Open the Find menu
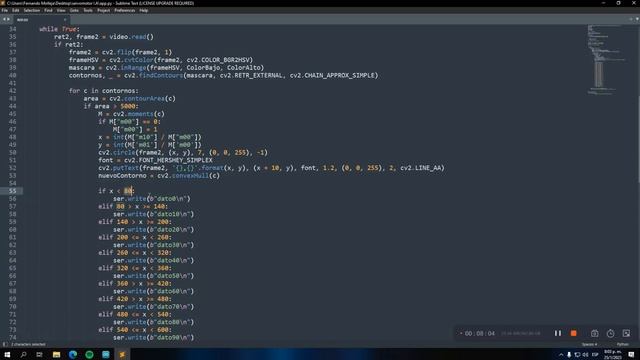The width and height of the screenshot is (640, 360). (x=48, y=10)
